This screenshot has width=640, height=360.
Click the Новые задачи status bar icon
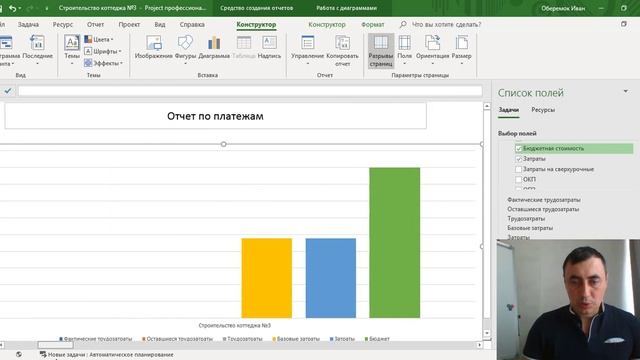point(42,355)
